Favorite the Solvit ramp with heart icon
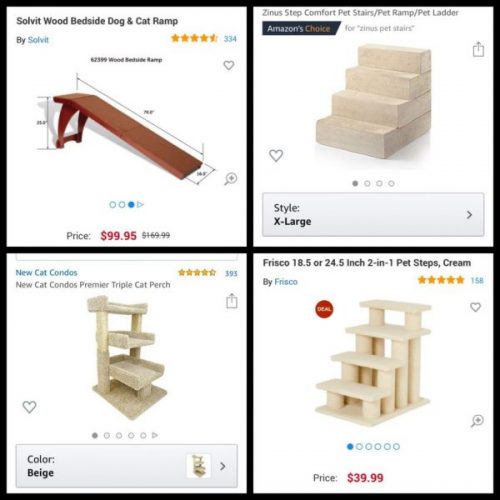 (229, 65)
